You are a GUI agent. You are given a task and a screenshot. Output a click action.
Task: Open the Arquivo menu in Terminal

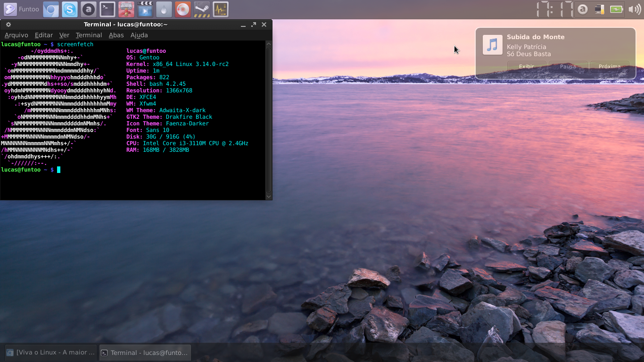(16, 35)
